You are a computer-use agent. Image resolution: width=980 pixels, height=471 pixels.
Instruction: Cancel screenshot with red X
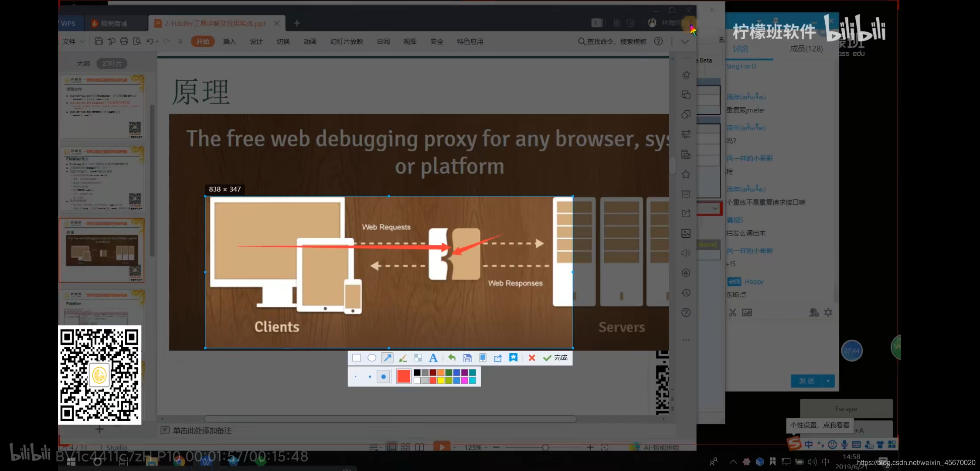point(532,358)
